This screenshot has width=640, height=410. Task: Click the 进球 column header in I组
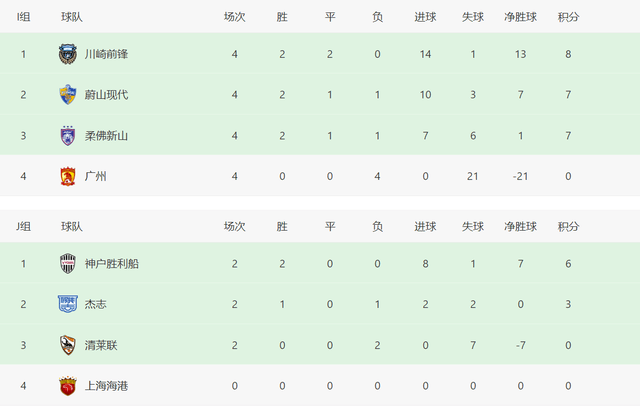tap(425, 17)
